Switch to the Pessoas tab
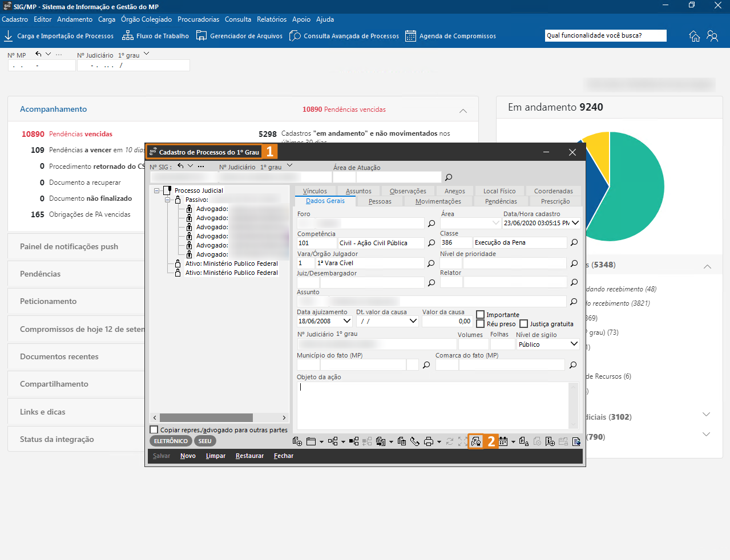The width and height of the screenshot is (730, 560). [x=380, y=201]
